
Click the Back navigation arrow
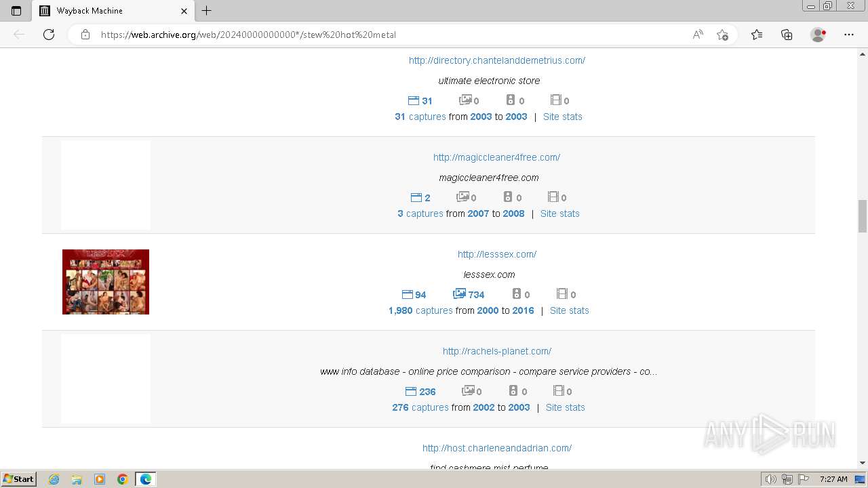tap(19, 35)
